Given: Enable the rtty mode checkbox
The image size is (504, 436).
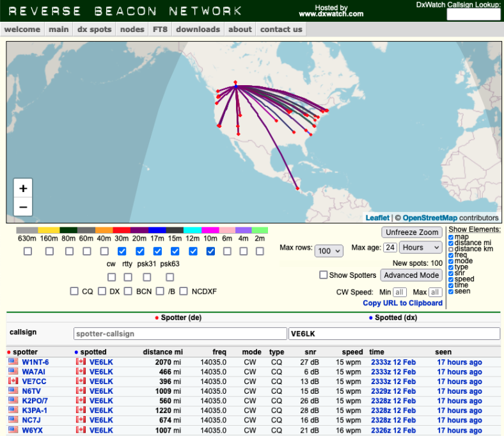Looking at the screenshot, I should 128,277.
